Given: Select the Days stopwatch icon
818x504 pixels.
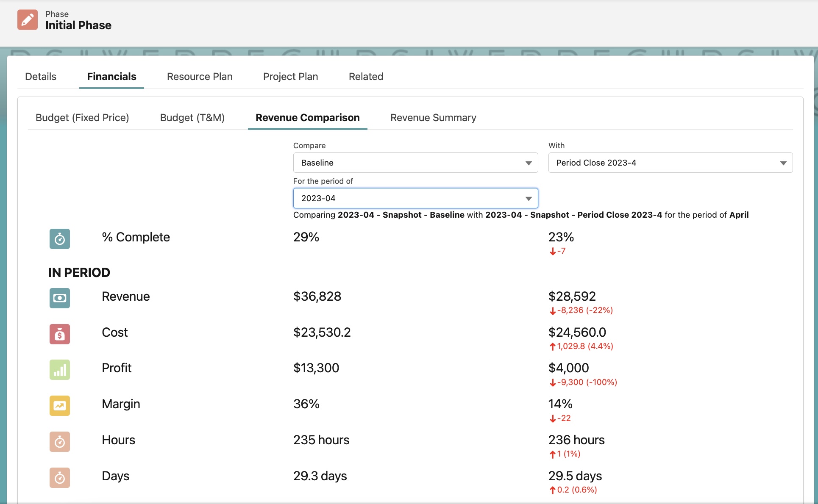Looking at the screenshot, I should point(59,477).
